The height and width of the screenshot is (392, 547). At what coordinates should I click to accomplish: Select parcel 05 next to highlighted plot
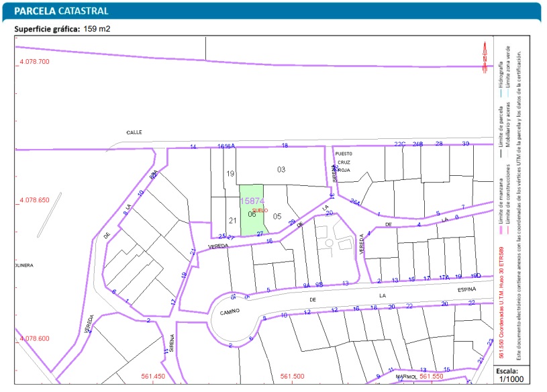coord(277,215)
